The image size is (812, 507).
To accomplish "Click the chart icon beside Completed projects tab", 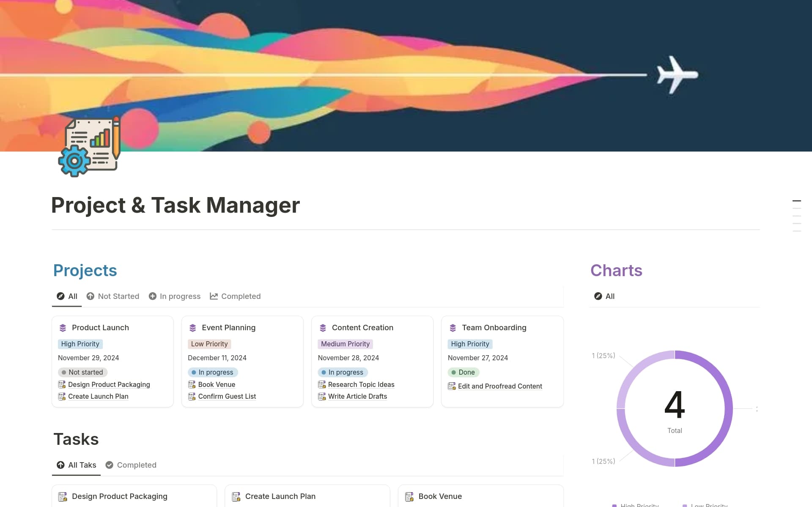I will coord(214,296).
